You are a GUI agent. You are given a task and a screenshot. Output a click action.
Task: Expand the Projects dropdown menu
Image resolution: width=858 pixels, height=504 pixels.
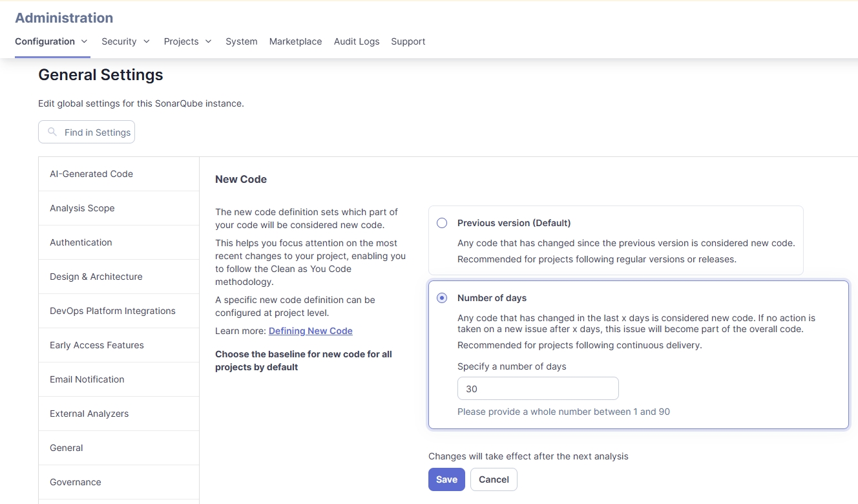[187, 41]
